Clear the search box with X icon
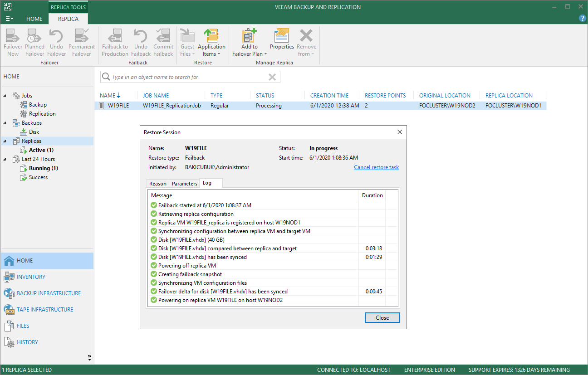The image size is (588, 375). click(272, 77)
